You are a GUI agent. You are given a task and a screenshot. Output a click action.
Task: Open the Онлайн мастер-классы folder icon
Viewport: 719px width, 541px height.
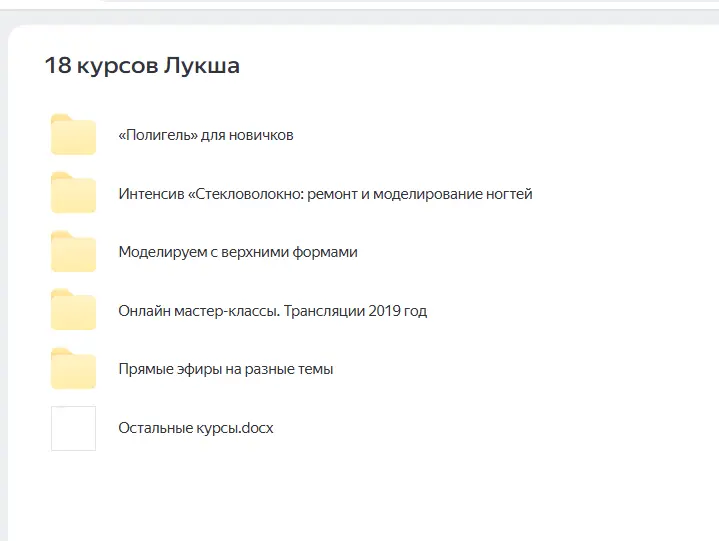73,311
